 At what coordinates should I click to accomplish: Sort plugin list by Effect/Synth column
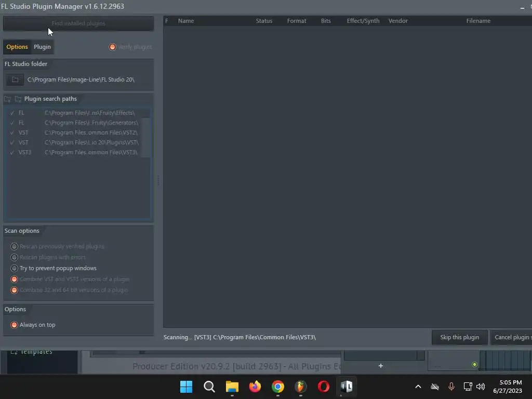pyautogui.click(x=363, y=21)
